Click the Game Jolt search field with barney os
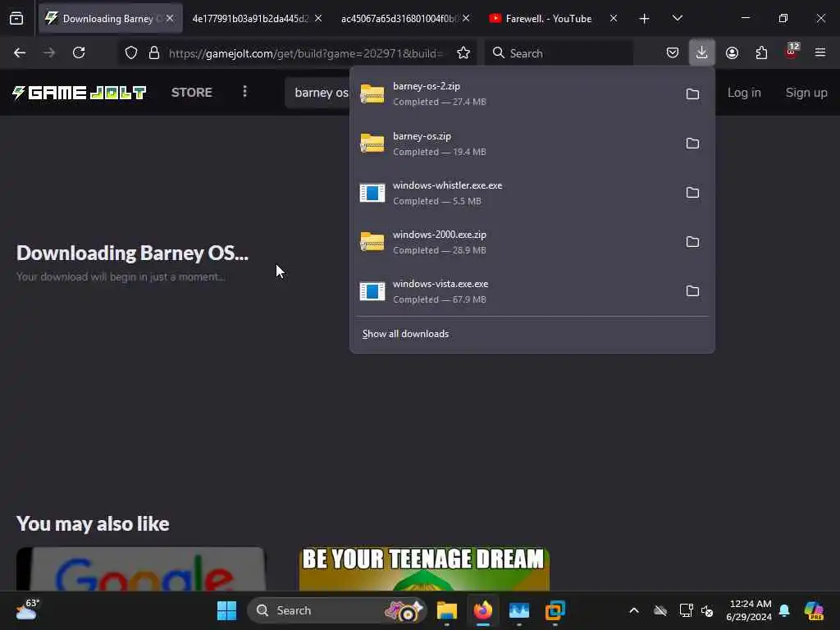 click(x=317, y=93)
